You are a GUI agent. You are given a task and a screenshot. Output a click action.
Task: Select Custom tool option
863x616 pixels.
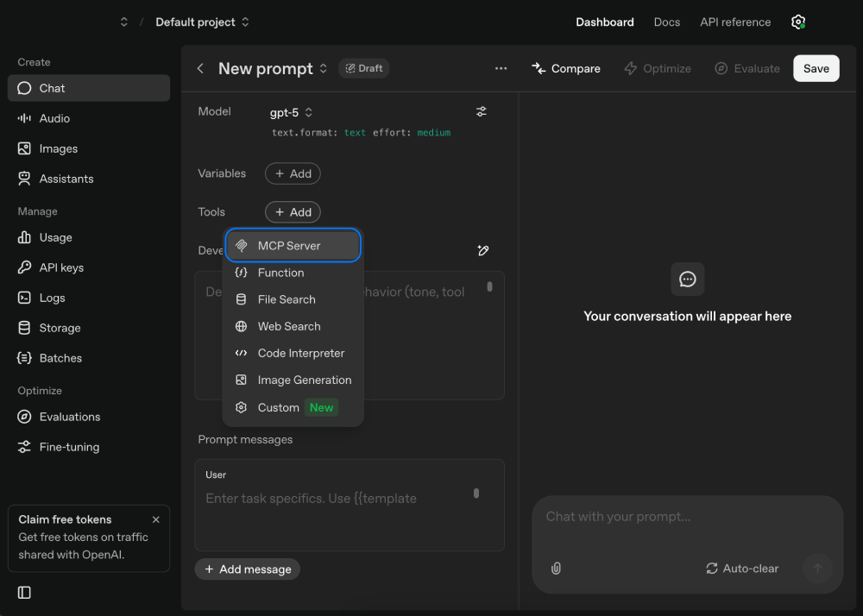(293, 407)
